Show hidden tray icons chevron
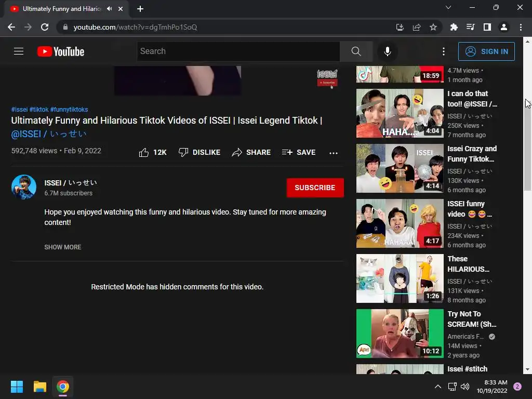This screenshot has width=532, height=399. pos(438,387)
